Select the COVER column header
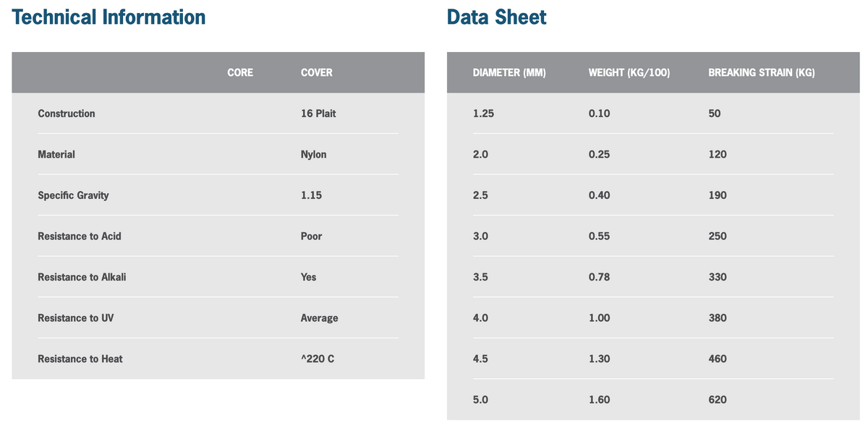This screenshot has height=426, width=868. point(317,72)
